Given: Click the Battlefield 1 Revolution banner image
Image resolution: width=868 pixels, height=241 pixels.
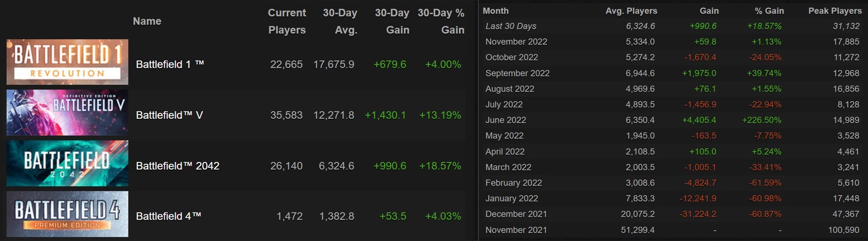Looking at the screenshot, I should (x=67, y=62).
